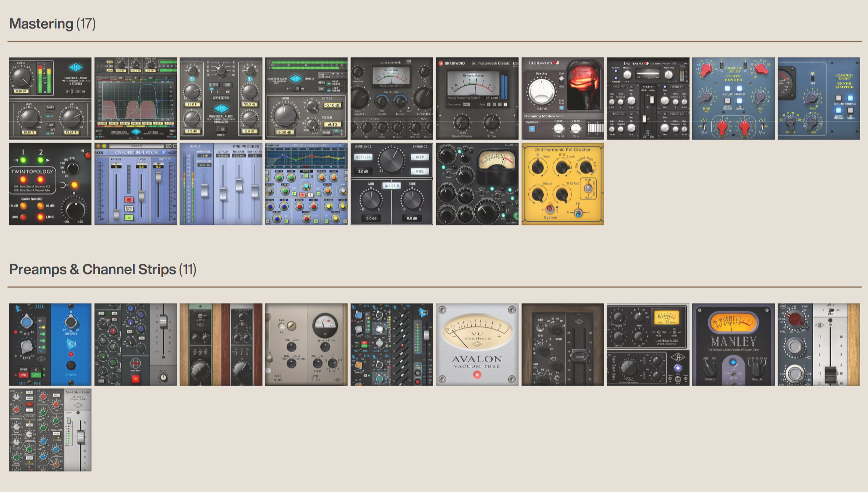Viewport: 868px width, 492px height.
Task: Flip the OFF/ON power switch on the Precision Maximizer
Action: 75,91
